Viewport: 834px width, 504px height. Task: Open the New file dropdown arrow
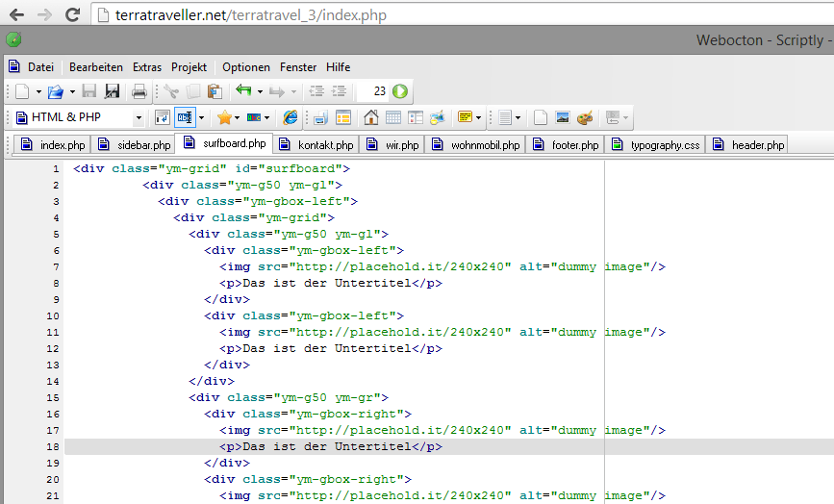(x=38, y=91)
